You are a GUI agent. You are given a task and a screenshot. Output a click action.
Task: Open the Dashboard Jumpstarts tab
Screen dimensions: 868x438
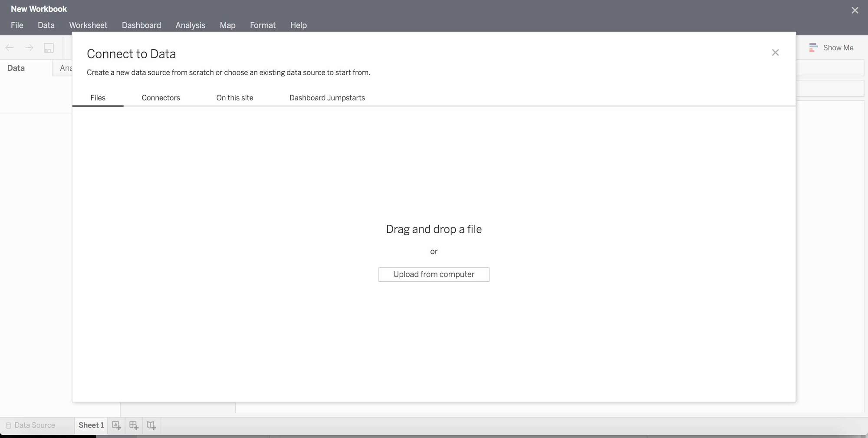[x=327, y=98]
